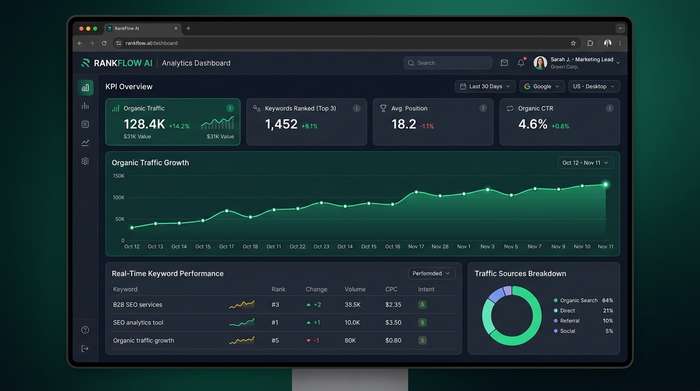Click the Social legend dot
Viewport: 700px width, 391px height.
(556, 331)
